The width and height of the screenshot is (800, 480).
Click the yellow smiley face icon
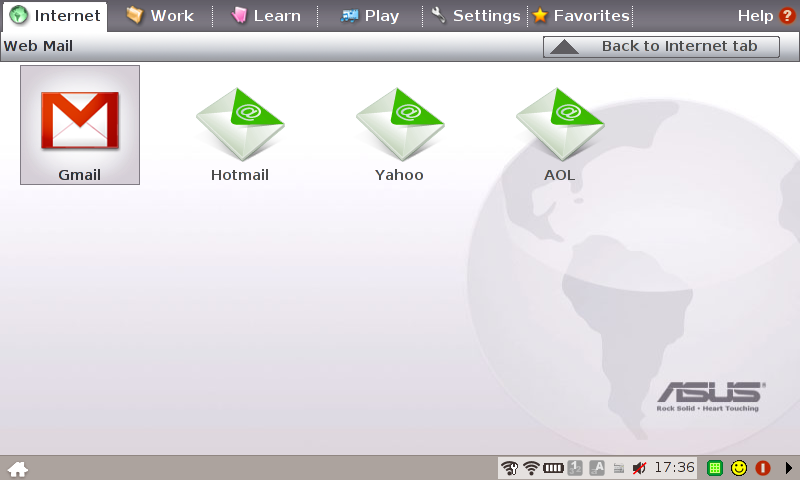(x=739, y=468)
